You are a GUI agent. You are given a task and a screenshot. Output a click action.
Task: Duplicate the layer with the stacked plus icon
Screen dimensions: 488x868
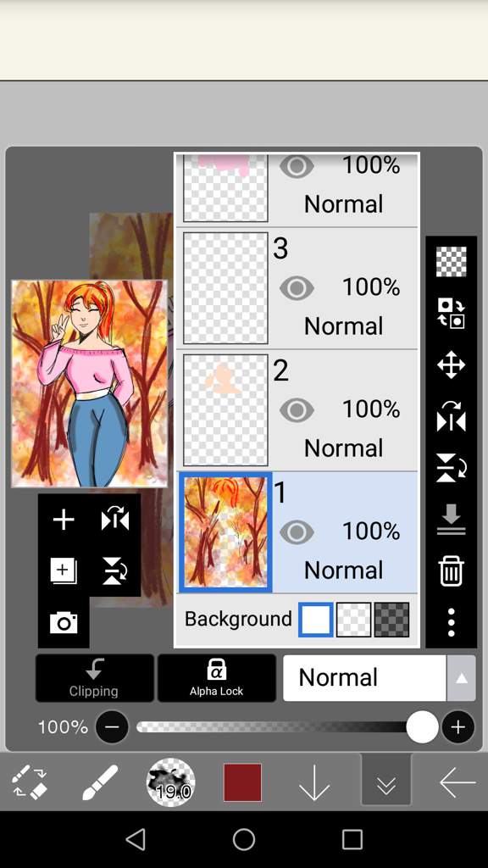[64, 571]
